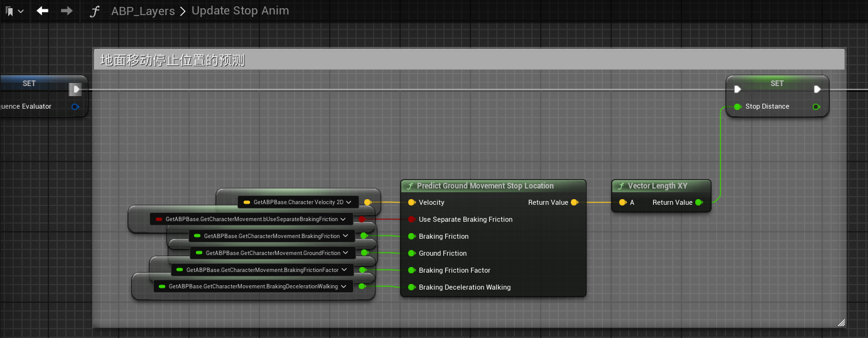Click the Stop Distance SET output exec pin

point(817,89)
